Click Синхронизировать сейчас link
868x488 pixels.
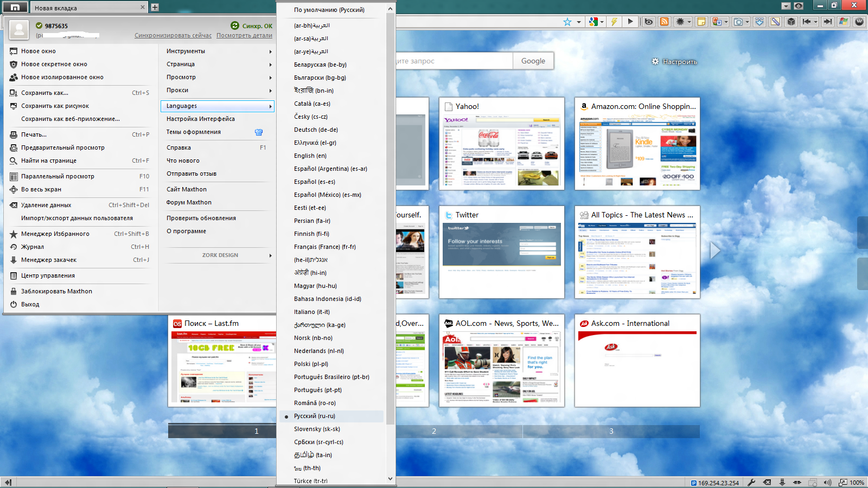point(173,35)
